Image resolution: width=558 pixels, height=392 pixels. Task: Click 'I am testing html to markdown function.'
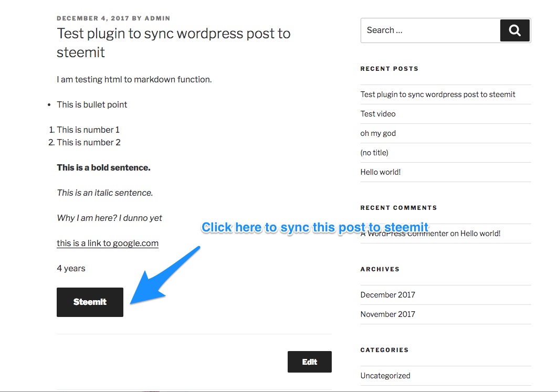(x=134, y=79)
